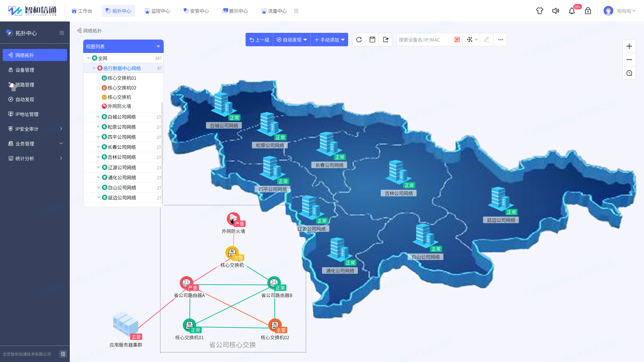This screenshot has width=644, height=362.
Task: Collapse the 全网 tree node
Action: [89, 58]
